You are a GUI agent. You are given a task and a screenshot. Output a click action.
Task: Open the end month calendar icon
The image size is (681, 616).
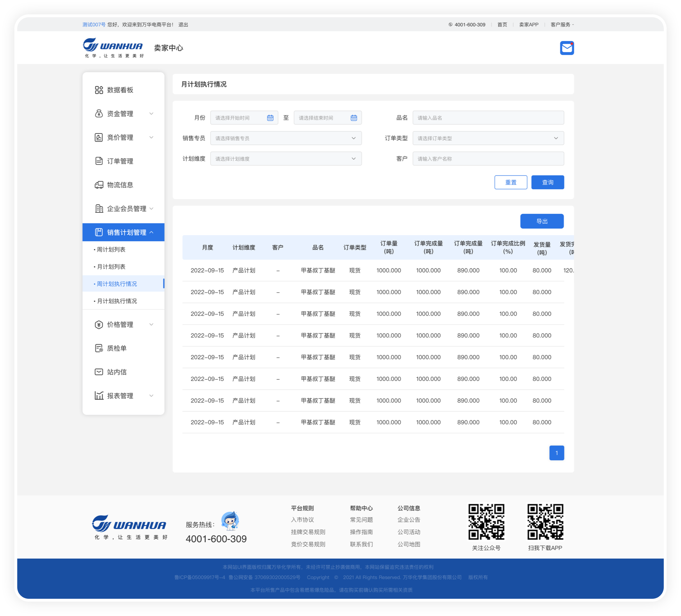coord(354,118)
